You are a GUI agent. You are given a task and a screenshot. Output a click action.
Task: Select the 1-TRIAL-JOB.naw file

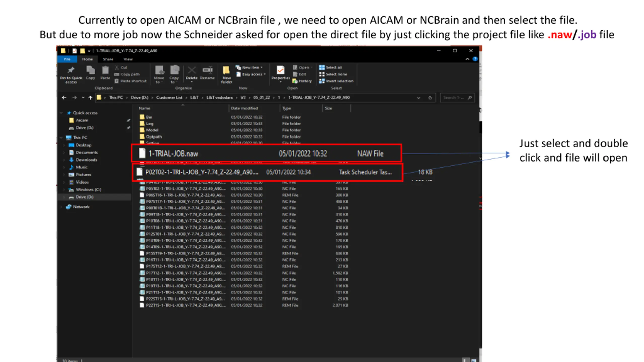pyautogui.click(x=266, y=153)
